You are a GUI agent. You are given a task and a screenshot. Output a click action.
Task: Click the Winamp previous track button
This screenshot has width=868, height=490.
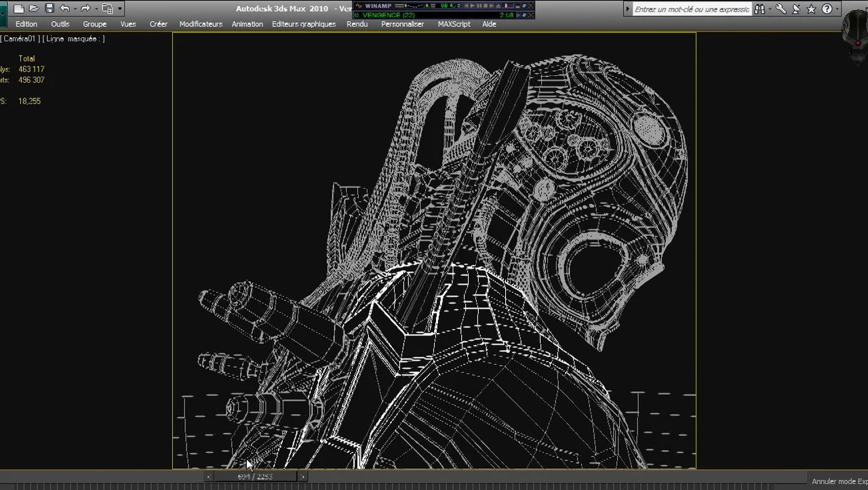[x=467, y=6]
